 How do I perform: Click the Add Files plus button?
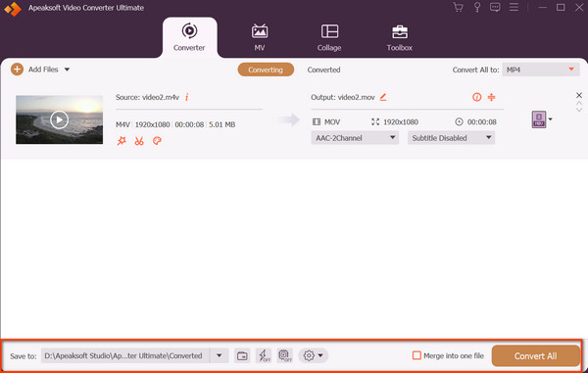(17, 70)
